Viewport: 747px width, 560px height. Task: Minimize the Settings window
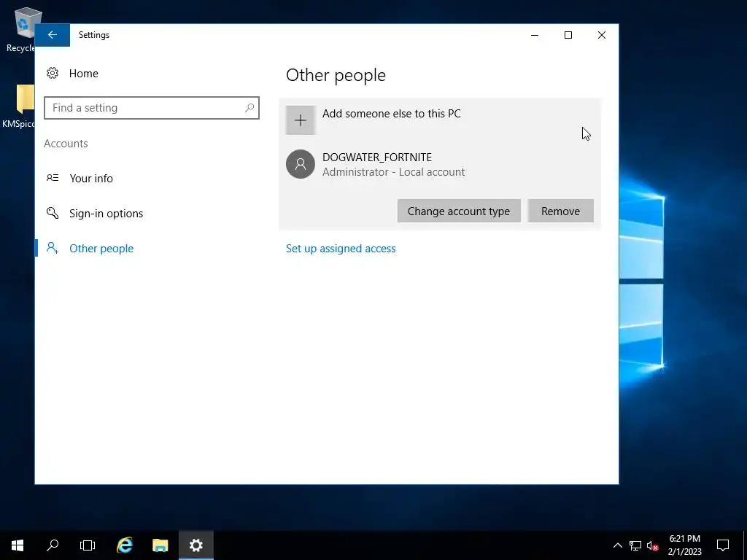coord(535,35)
